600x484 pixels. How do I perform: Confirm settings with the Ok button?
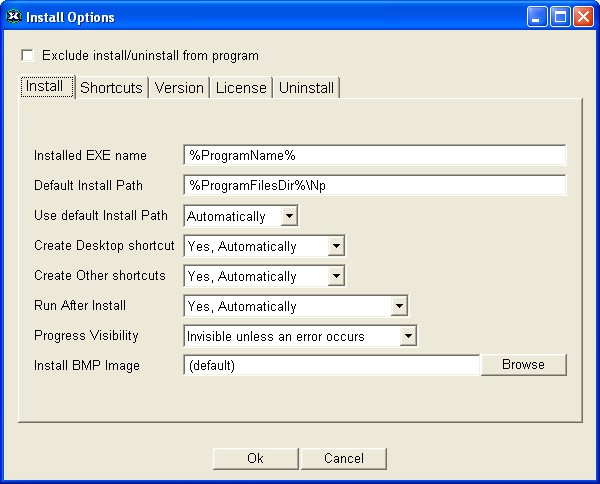click(255, 458)
